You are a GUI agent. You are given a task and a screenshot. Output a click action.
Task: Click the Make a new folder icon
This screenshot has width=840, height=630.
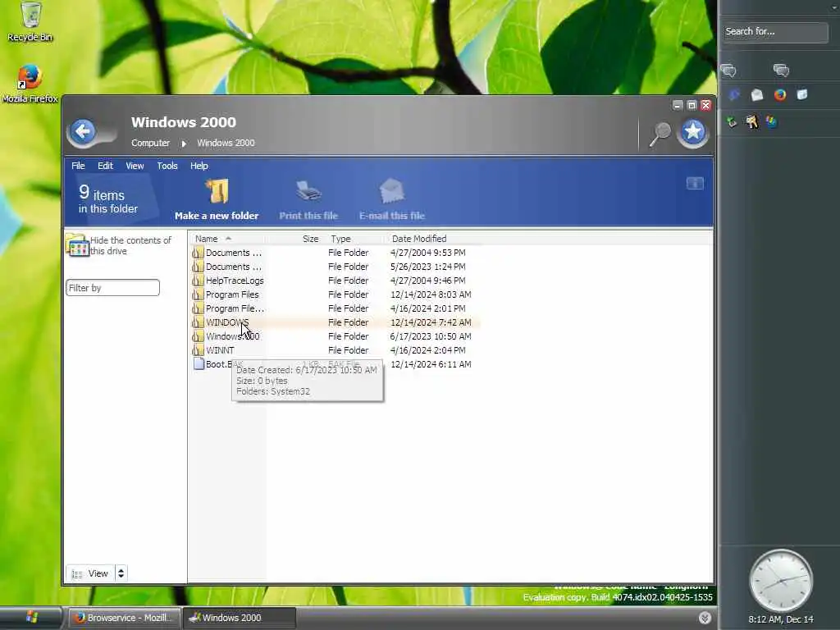point(217,191)
